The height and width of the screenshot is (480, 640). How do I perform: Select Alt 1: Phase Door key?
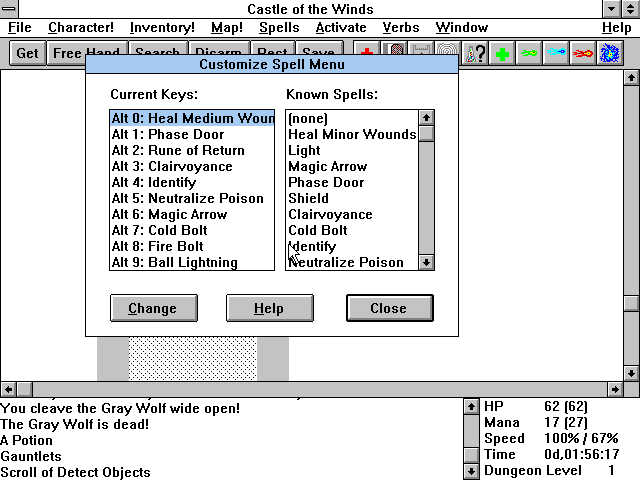(x=192, y=134)
